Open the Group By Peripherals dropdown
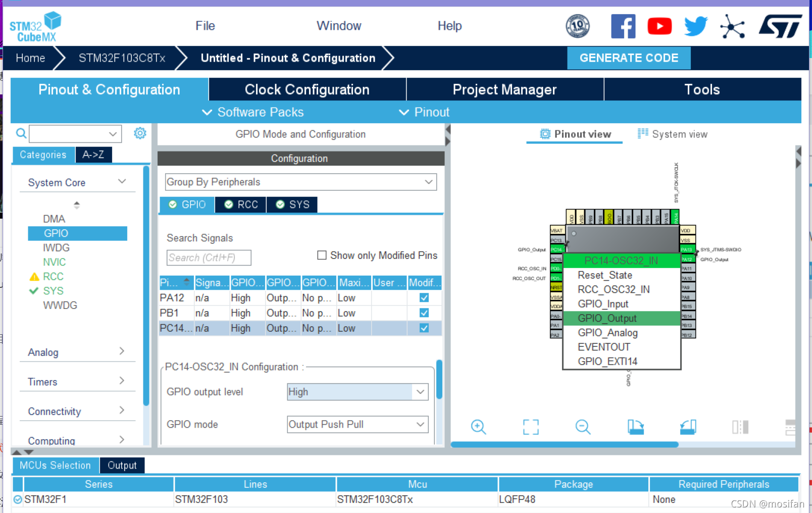 [301, 182]
